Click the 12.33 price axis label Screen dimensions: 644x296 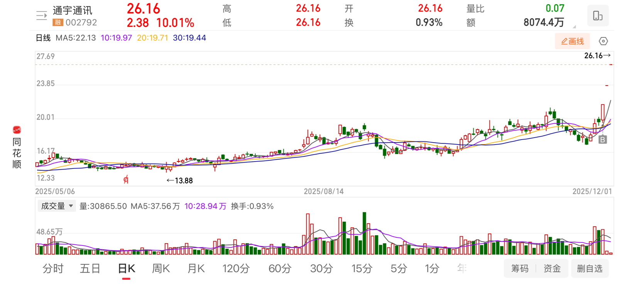click(46, 178)
